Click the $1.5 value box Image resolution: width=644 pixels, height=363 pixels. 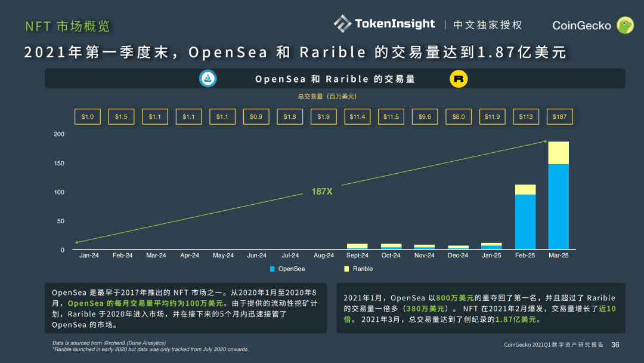click(121, 117)
